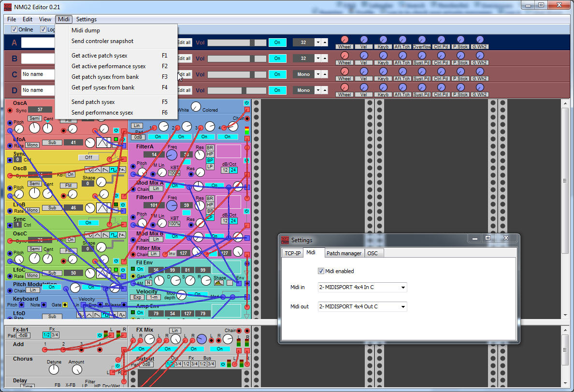The image size is (574, 392).
Task: Open the Settings menu
Action: tap(86, 19)
